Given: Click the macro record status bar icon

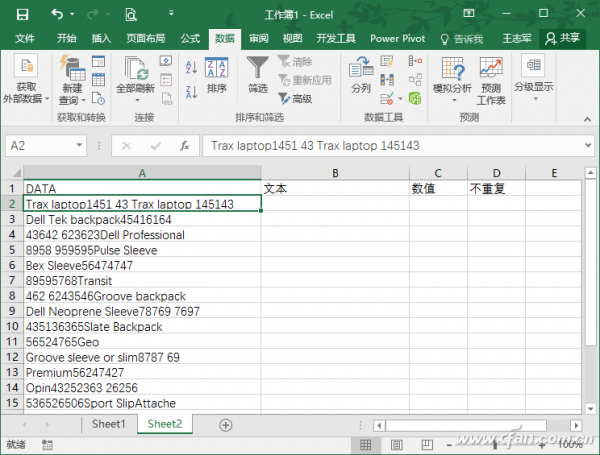Looking at the screenshot, I should pyautogui.click(x=47, y=445).
